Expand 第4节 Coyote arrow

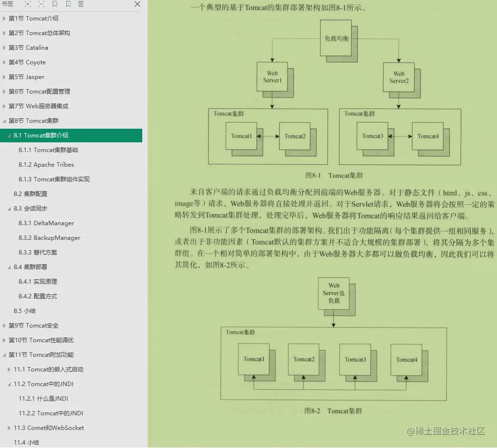click(4, 62)
